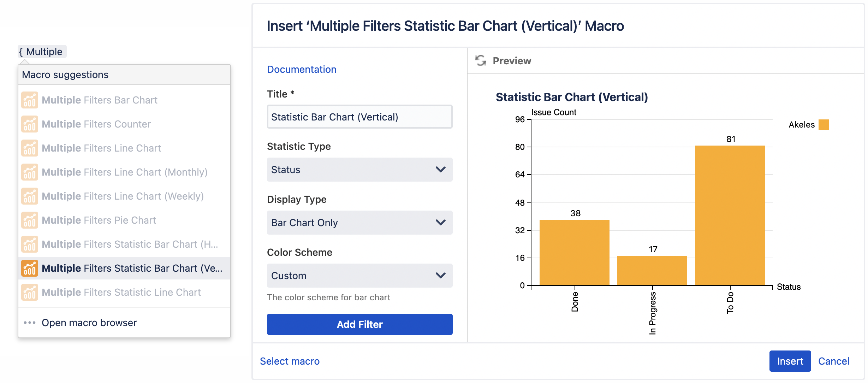Click the Insert button
Screen dimensions: 868x383
point(790,361)
